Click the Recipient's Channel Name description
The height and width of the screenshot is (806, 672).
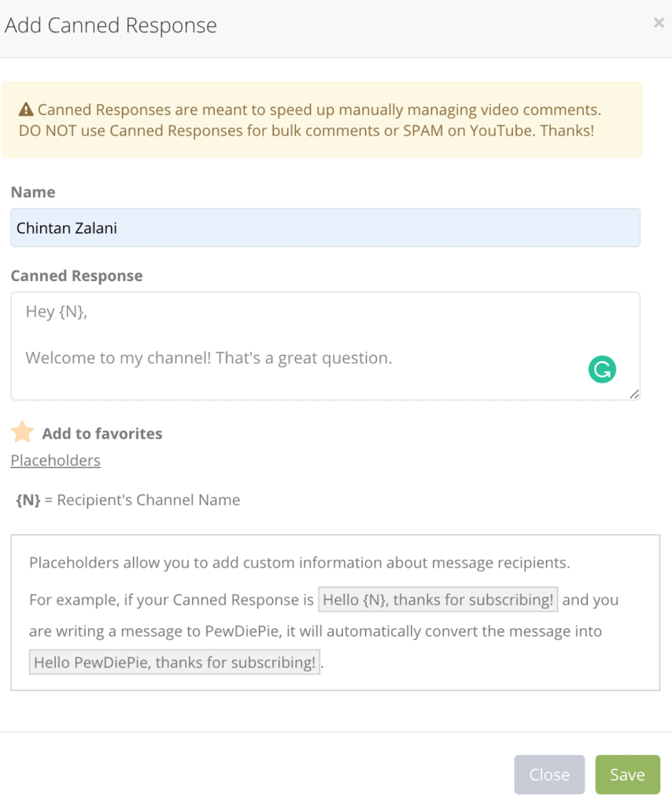(x=149, y=500)
